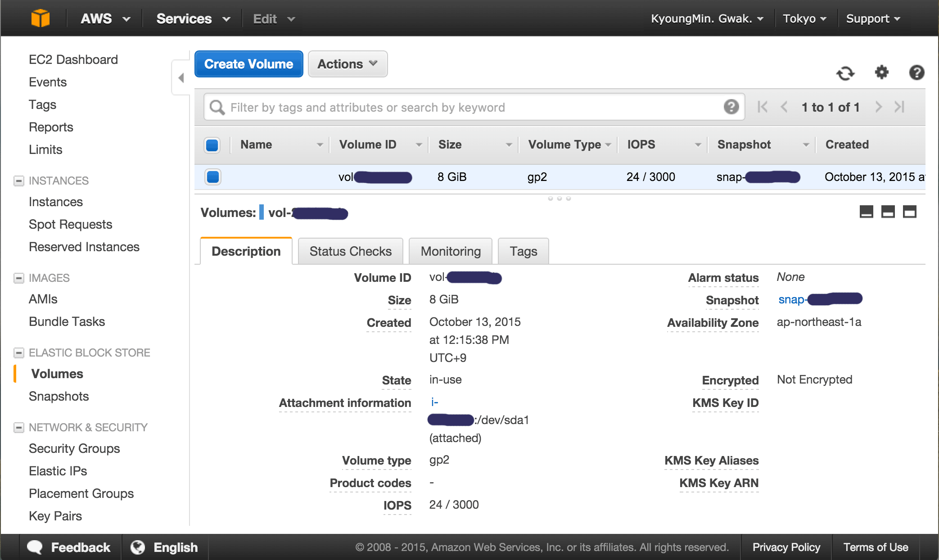Open Tags in the left sidebar
The height and width of the screenshot is (560, 939).
[42, 104]
